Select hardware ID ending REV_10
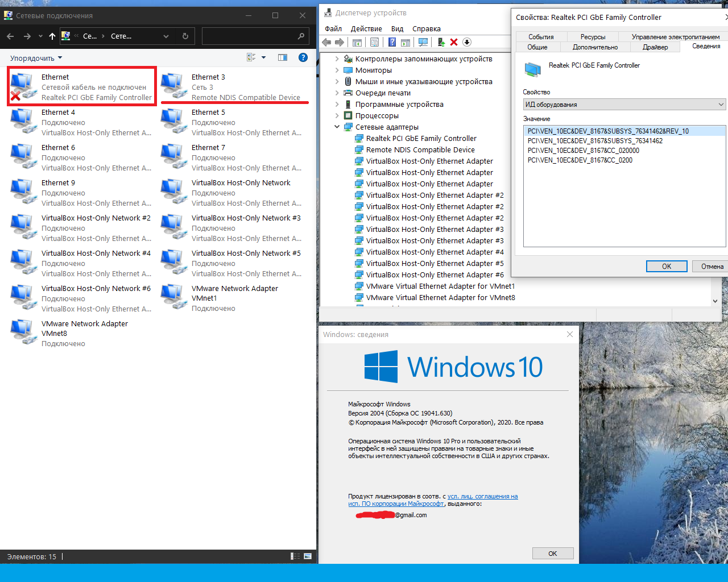 coord(624,131)
